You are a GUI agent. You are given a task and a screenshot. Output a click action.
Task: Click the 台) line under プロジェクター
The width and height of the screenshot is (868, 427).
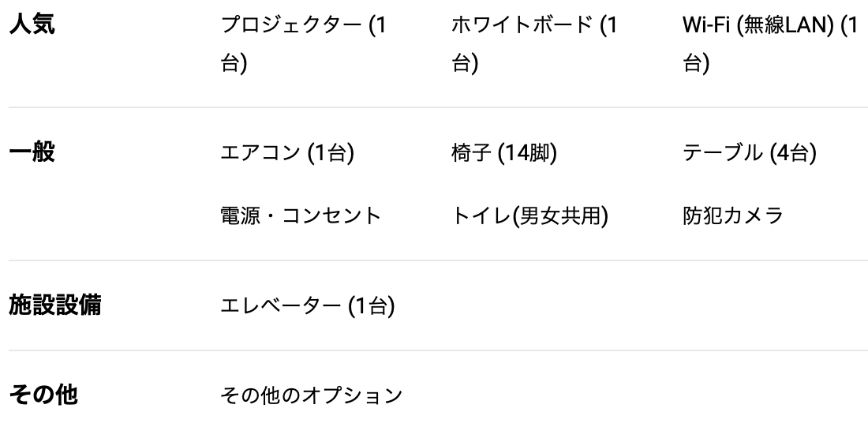click(x=234, y=62)
